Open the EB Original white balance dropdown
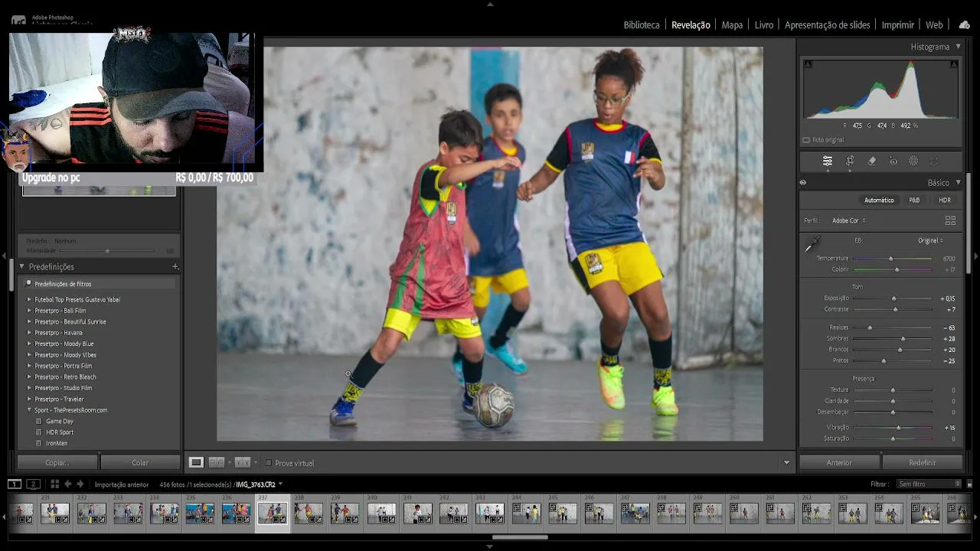Viewport: 980px width, 551px height. click(x=930, y=240)
